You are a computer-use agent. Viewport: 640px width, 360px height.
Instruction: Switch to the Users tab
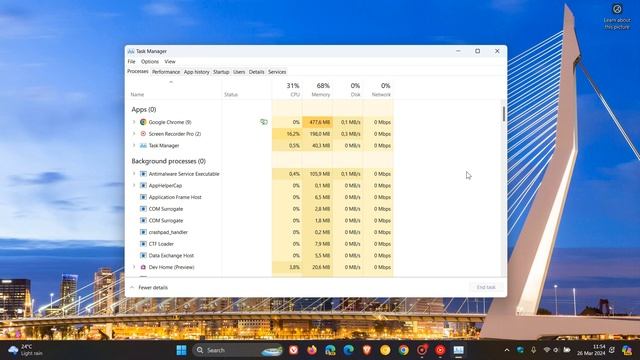point(239,72)
